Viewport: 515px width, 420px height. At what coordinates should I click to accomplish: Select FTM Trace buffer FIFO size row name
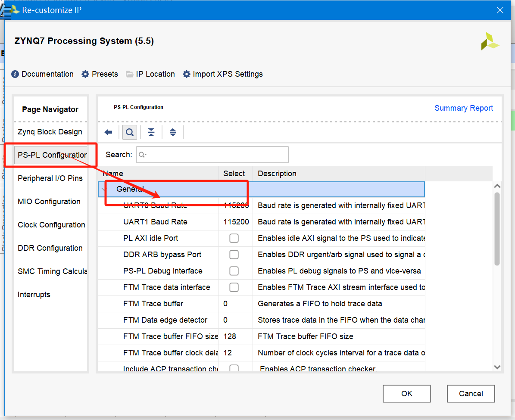(x=171, y=337)
